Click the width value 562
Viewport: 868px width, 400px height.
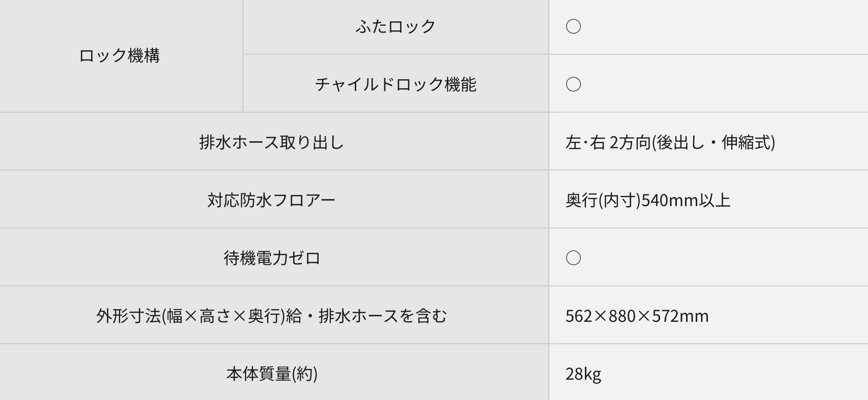coord(579,316)
